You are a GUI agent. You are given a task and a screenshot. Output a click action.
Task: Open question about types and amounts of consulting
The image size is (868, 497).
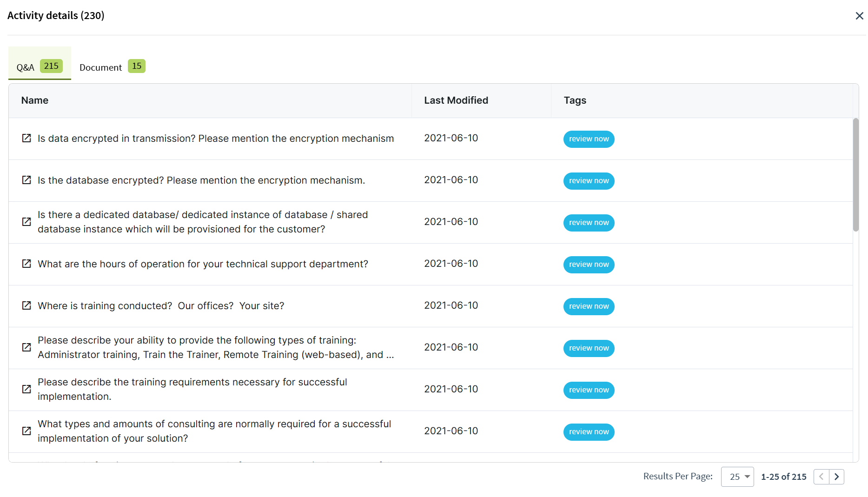coord(214,431)
